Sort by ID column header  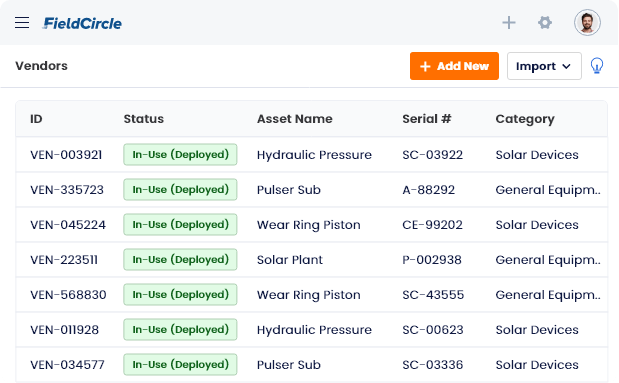point(36,119)
